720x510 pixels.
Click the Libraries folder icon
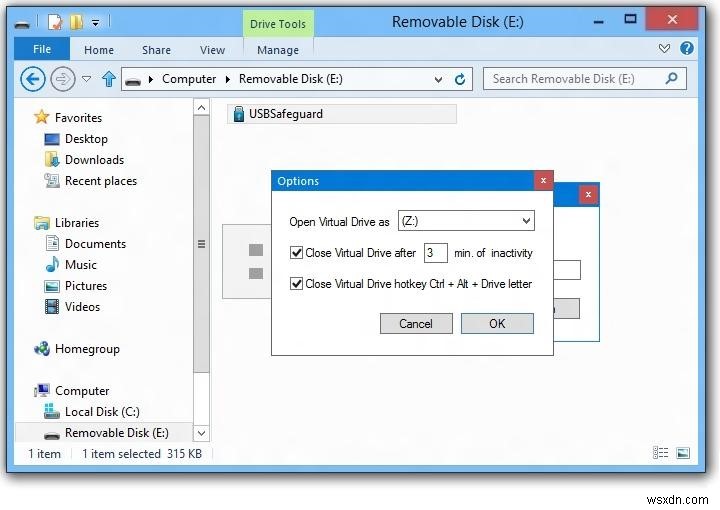coord(42,223)
